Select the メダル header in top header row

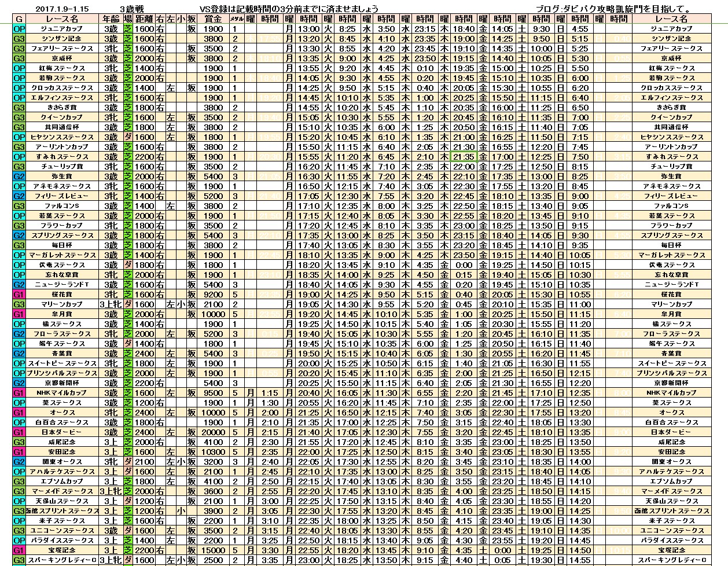pos(236,19)
